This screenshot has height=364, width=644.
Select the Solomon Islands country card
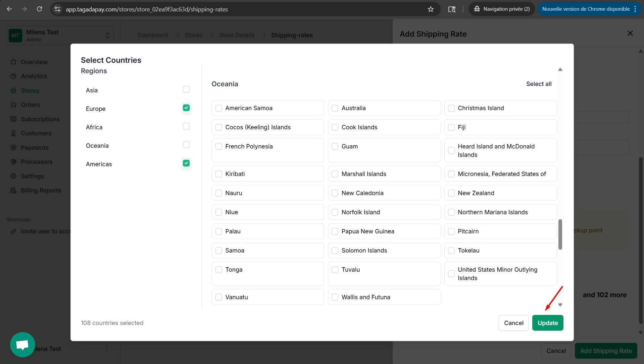[x=384, y=251]
